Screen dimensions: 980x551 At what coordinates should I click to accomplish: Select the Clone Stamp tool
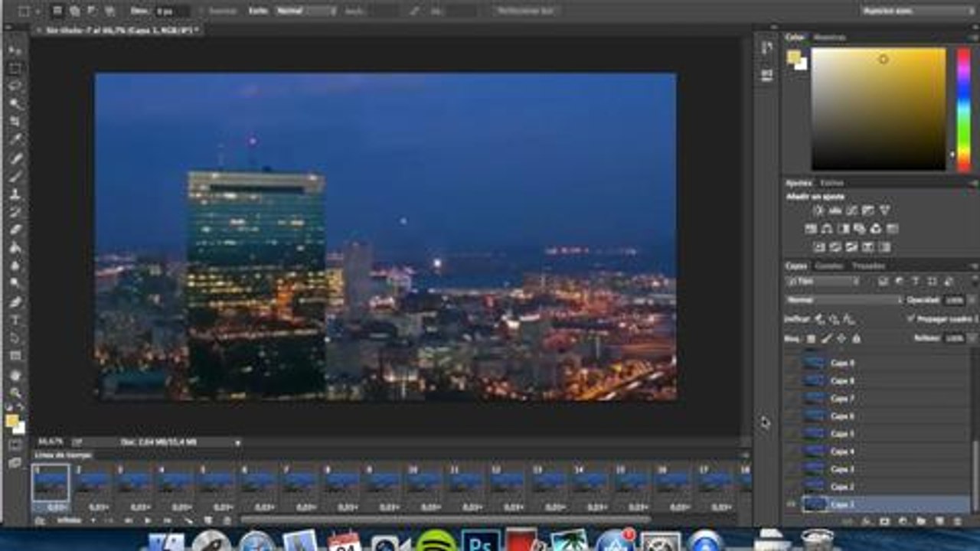15,194
